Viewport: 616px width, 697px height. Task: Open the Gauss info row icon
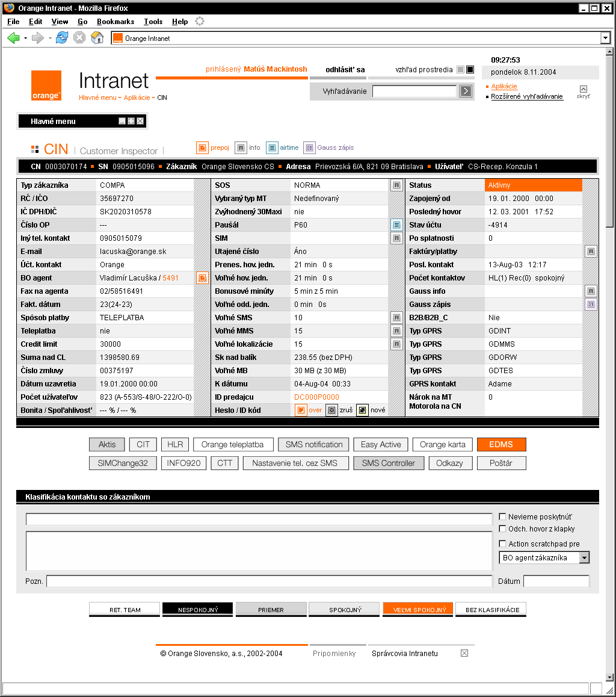tap(591, 291)
